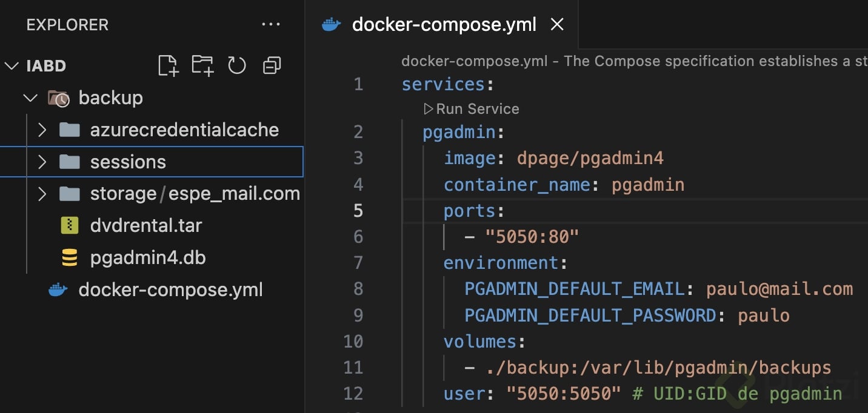Open docker-compose.yml from the Explorer tree
The image size is (868, 413).
click(x=170, y=290)
